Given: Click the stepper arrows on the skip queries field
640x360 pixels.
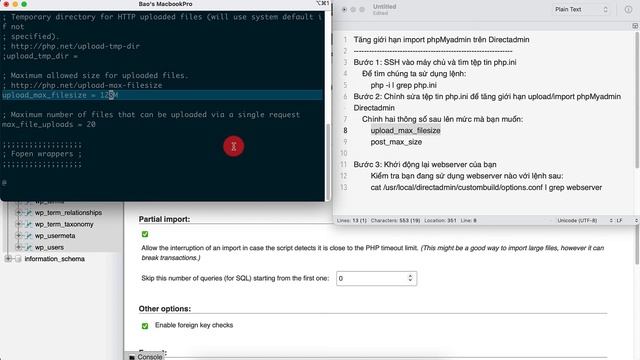Looking at the screenshot, I should coord(410,278).
